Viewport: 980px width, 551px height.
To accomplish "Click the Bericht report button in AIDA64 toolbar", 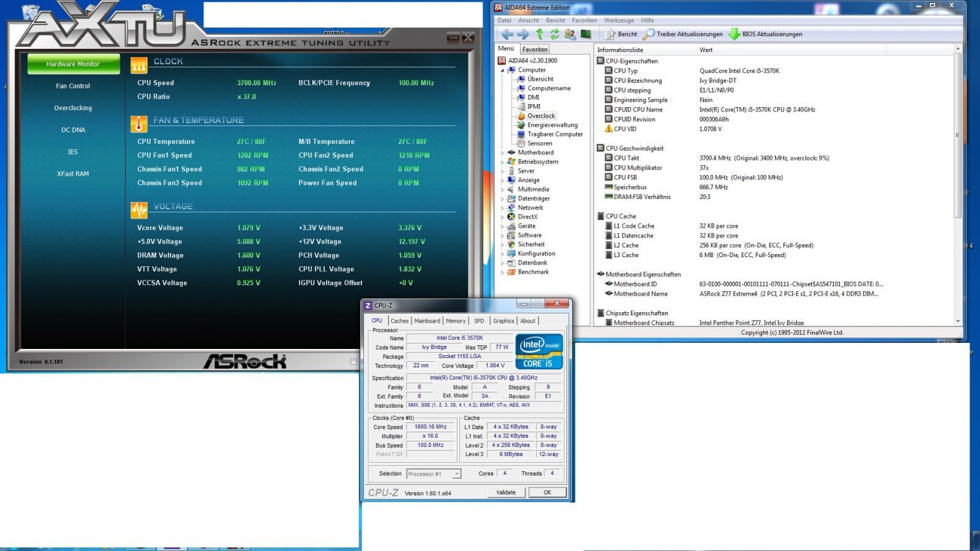I will point(621,34).
